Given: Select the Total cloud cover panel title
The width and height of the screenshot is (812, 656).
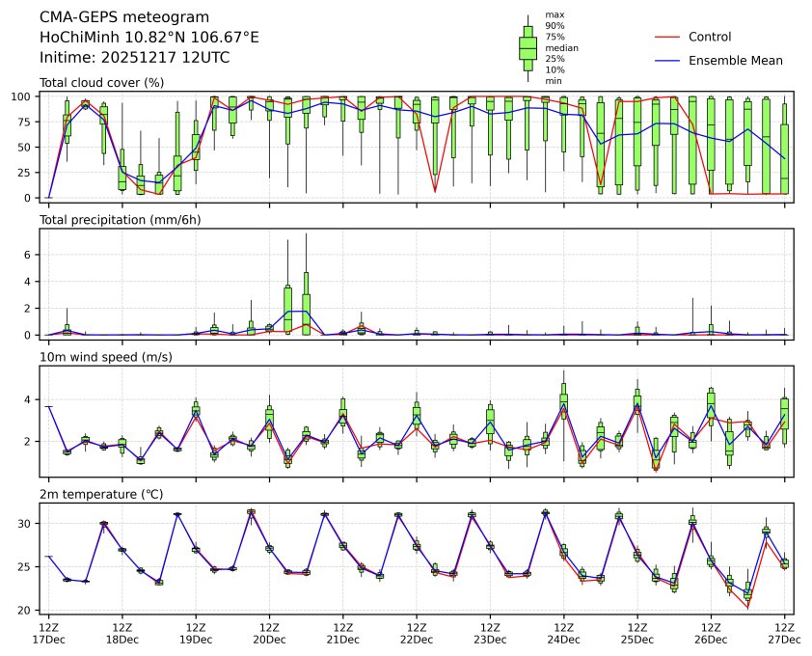Looking at the screenshot, I should tap(101, 83).
